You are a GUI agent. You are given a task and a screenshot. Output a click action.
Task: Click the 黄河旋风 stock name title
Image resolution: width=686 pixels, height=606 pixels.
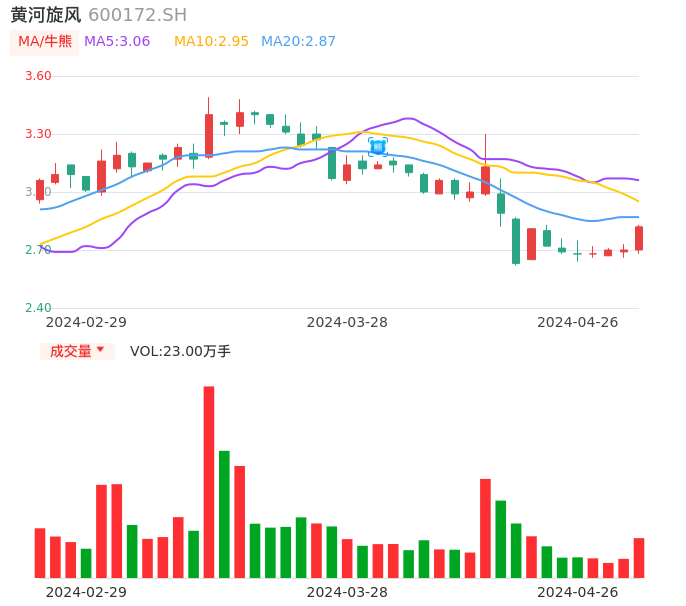coord(46,15)
